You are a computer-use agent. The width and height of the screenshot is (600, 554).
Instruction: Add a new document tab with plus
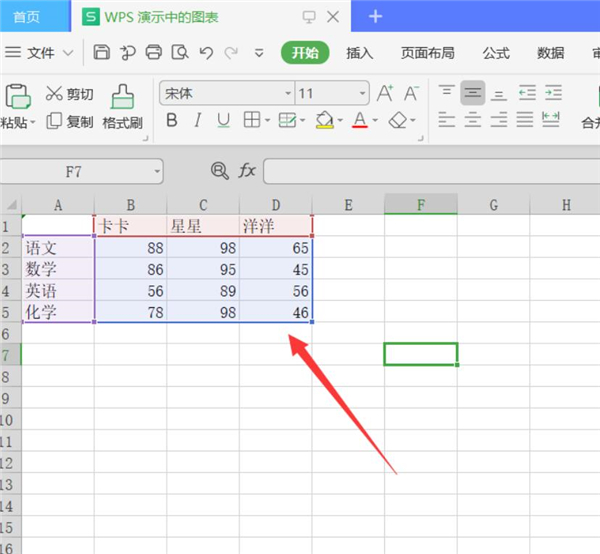click(375, 16)
